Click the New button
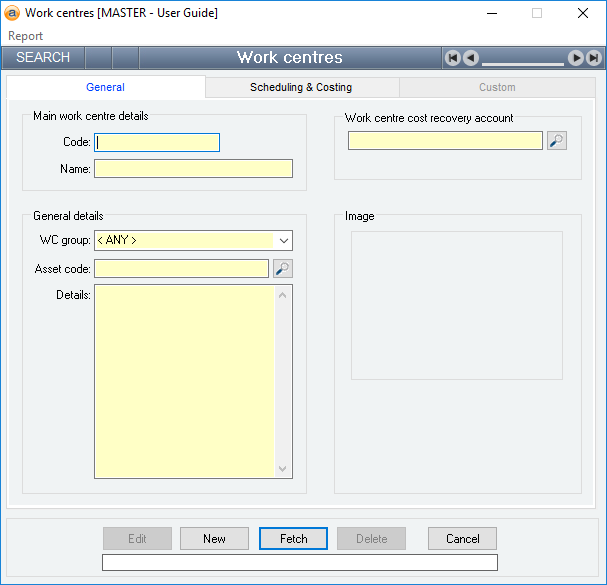 [x=214, y=539]
